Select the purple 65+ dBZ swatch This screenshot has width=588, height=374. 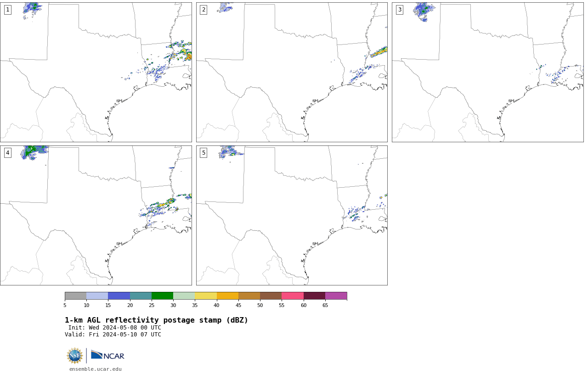[336, 296]
